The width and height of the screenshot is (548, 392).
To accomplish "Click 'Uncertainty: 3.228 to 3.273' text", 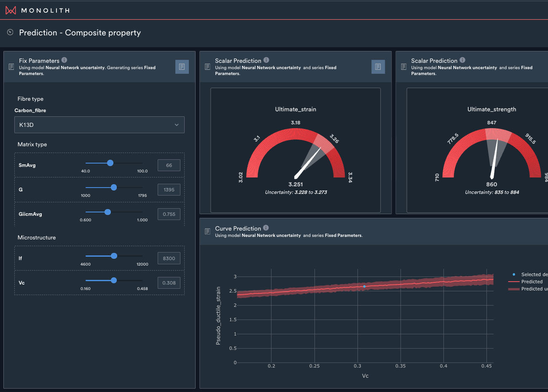I will [x=296, y=192].
